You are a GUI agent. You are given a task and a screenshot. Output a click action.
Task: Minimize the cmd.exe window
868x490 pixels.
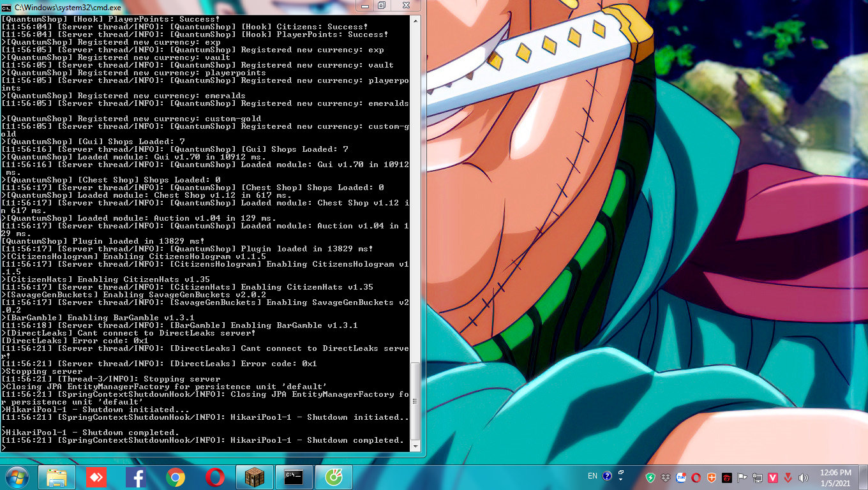[x=364, y=6]
